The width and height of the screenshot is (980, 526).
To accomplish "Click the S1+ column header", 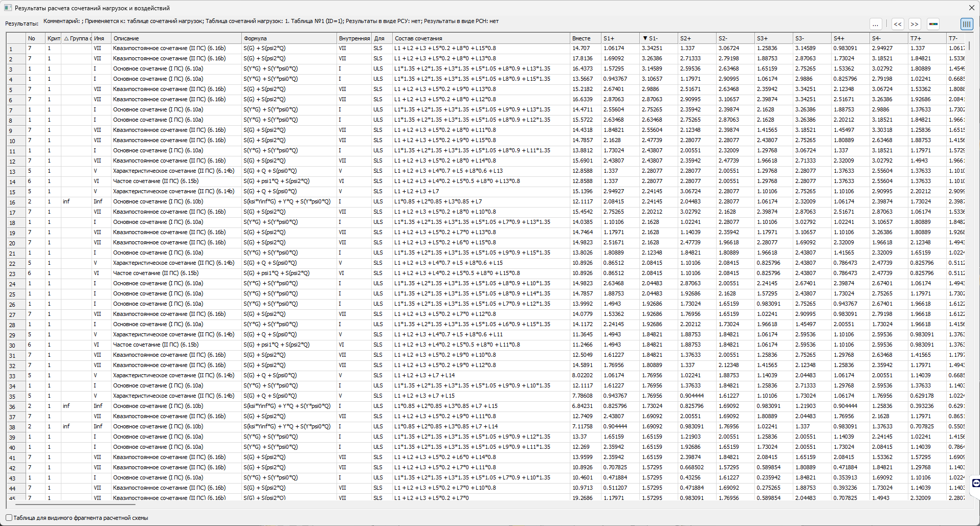I will tap(619, 38).
